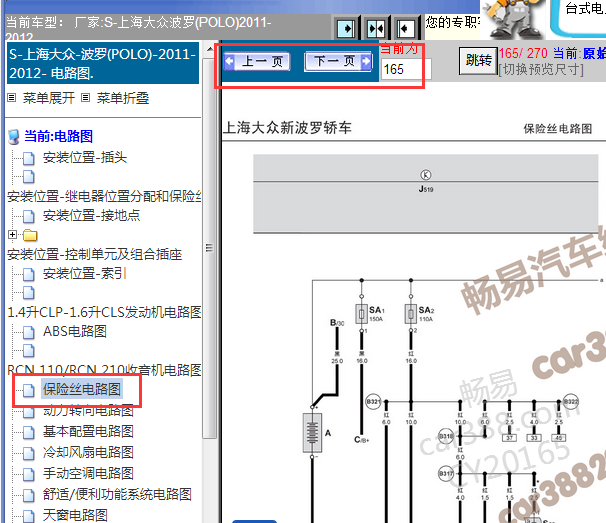606x523 pixels.
Task: Click the page icon beside 保险丝电路图
Action: (x=28, y=390)
